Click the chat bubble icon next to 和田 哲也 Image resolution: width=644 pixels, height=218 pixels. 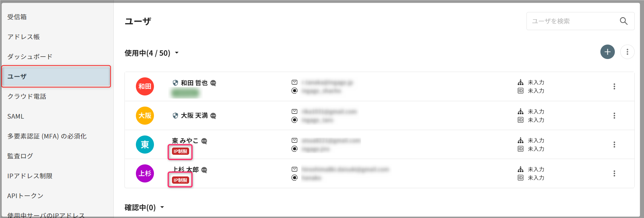point(213,83)
